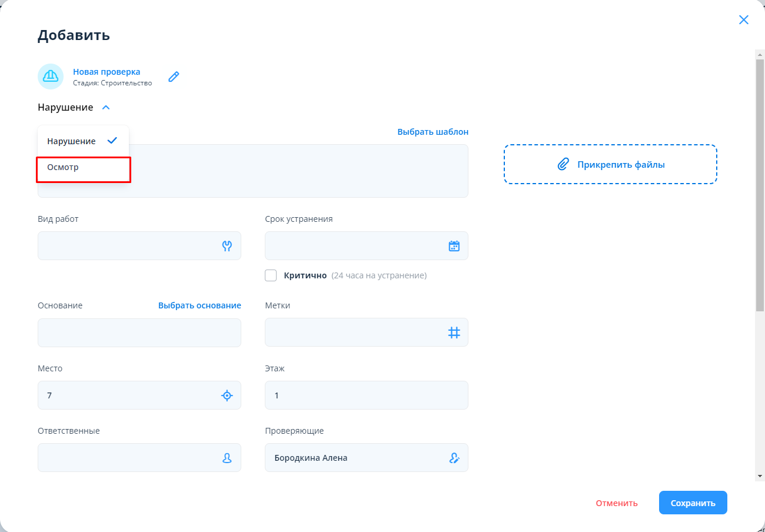Screen dimensions: 765x532
Task: Click the hard hat inspection icon
Action: pos(51,77)
